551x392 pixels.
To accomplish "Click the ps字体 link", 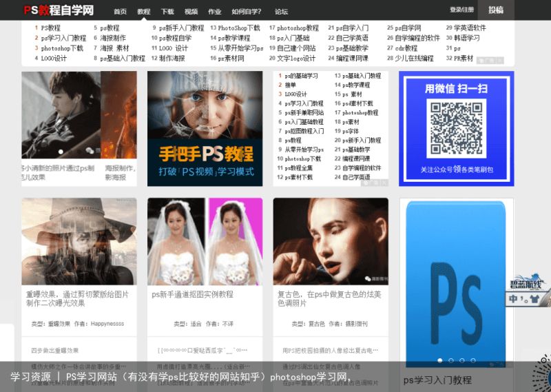I will (x=351, y=131).
